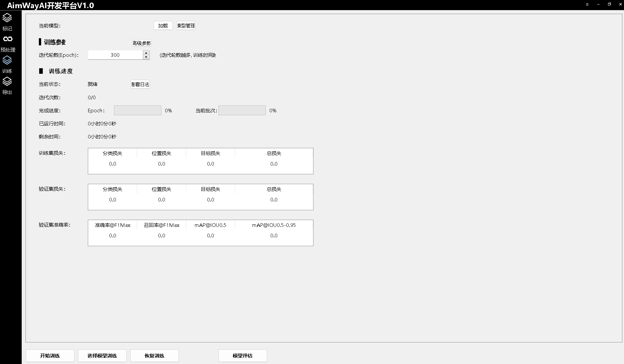
Task: Click 选择模型训练 button
Action: (102, 356)
